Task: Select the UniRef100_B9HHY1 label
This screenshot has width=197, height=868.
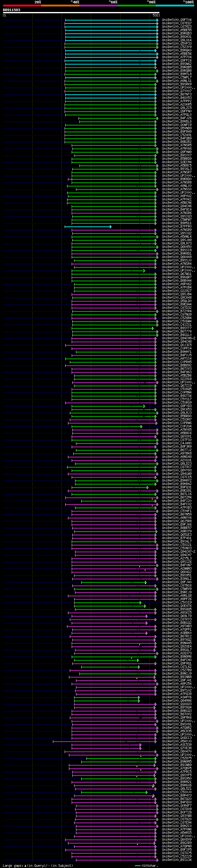Action: pyautogui.click(x=176, y=352)
